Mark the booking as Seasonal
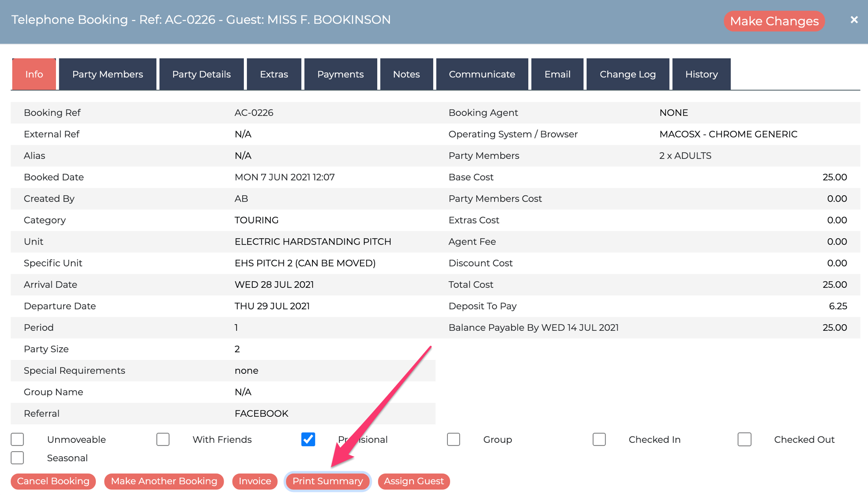Viewport: 868px width, 495px height. tap(17, 458)
